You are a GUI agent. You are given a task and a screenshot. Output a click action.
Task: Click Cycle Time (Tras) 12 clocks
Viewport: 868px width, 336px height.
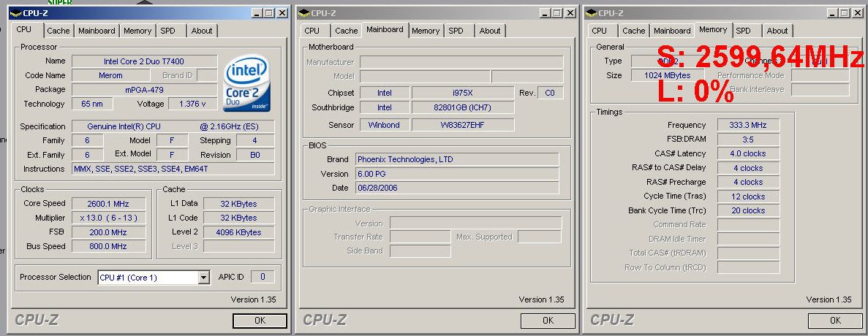[x=748, y=196]
